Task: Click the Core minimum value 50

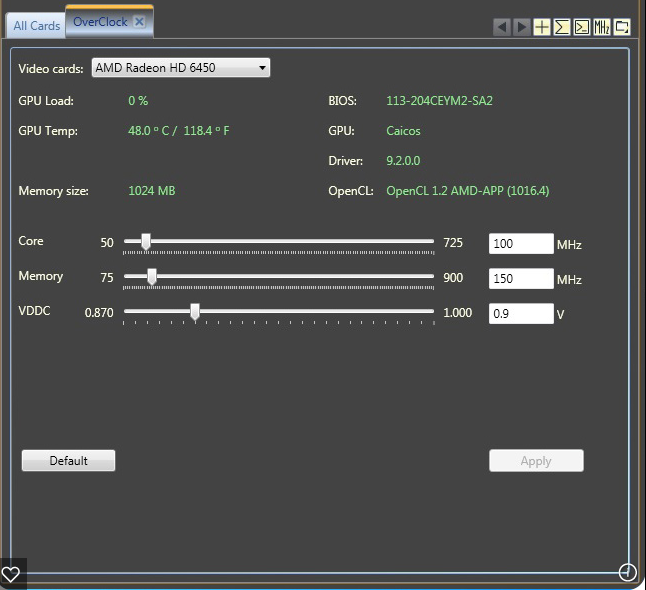Action: click(x=107, y=243)
